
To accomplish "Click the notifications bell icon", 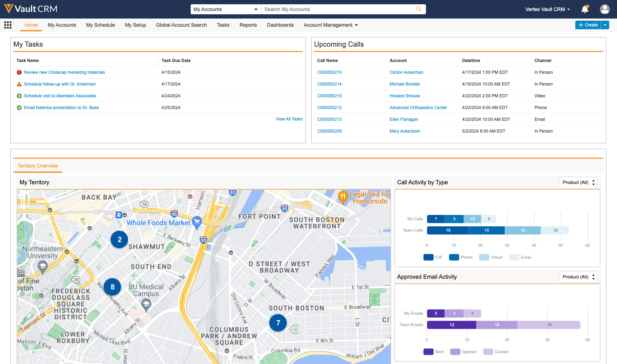I will point(585,9).
